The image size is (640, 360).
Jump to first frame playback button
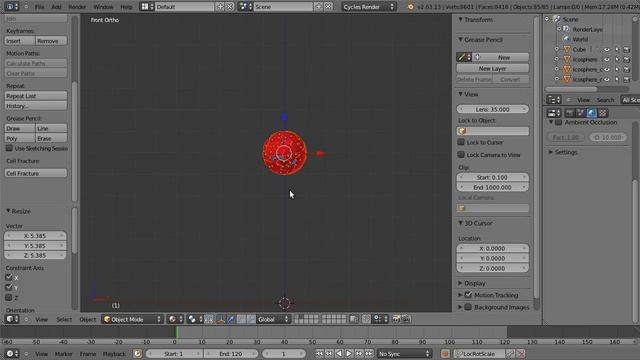tap(319, 354)
